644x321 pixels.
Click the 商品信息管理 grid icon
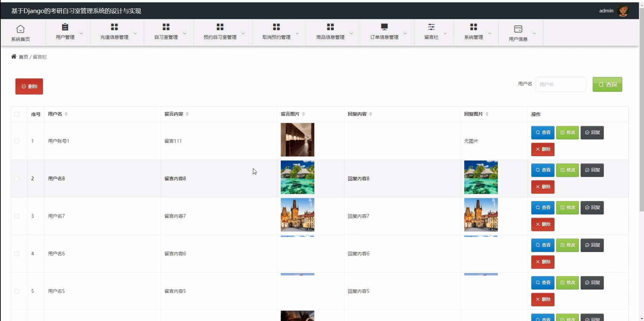pos(330,27)
